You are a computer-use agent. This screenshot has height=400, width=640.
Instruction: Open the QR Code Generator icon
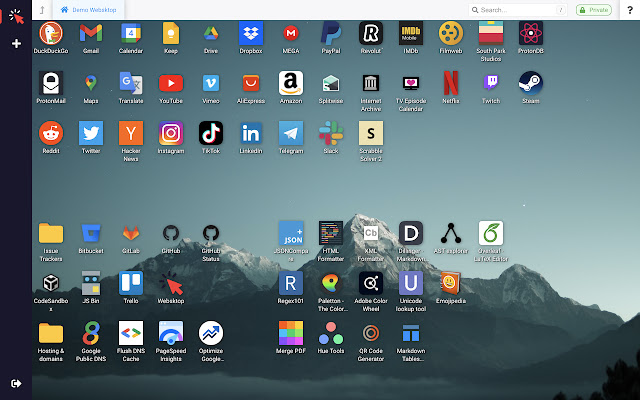pos(371,333)
